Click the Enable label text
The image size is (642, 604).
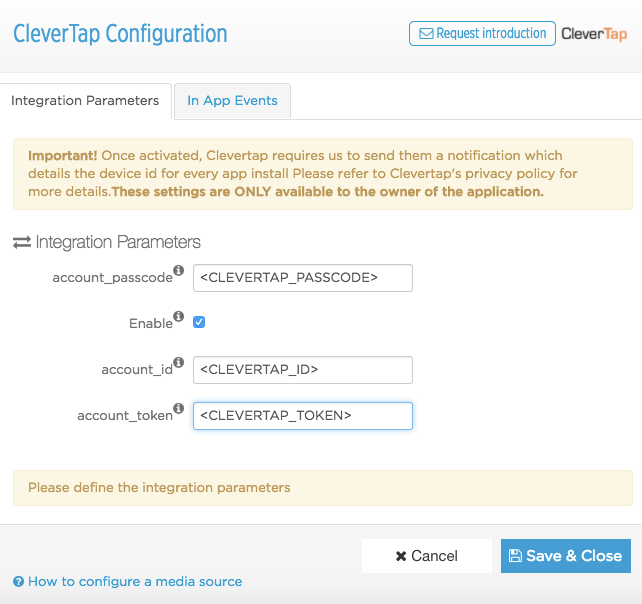[150, 323]
